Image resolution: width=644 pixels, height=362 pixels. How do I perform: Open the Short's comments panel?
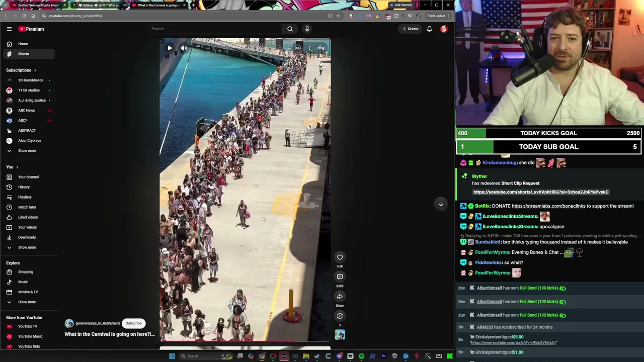[x=340, y=277]
